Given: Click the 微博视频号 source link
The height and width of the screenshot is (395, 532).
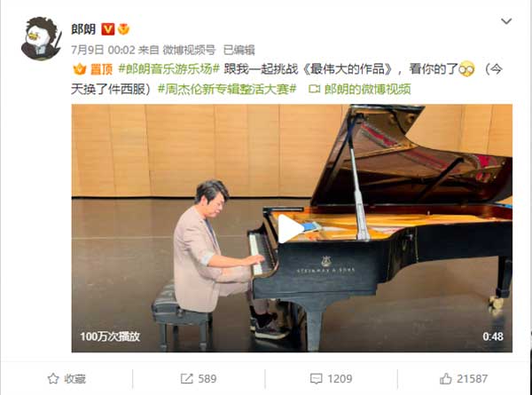Looking at the screenshot, I should [x=189, y=50].
